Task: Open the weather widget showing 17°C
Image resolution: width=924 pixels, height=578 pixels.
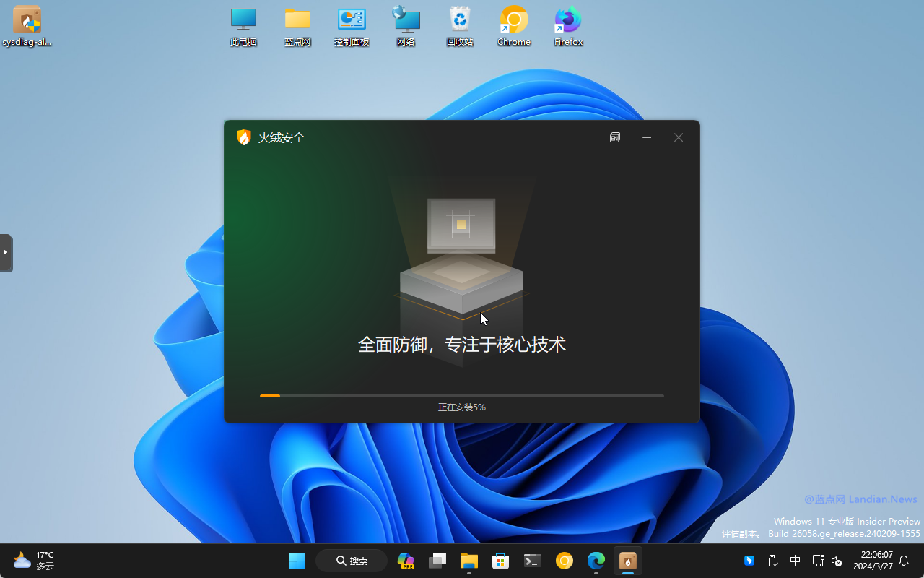Action: (34, 561)
